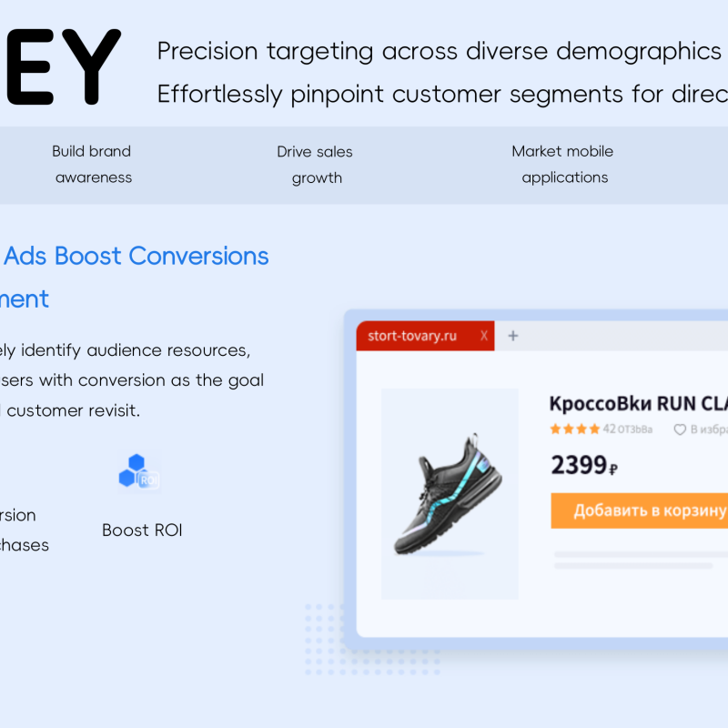Toggle the heart "В избранное" favorite icon

tap(680, 429)
